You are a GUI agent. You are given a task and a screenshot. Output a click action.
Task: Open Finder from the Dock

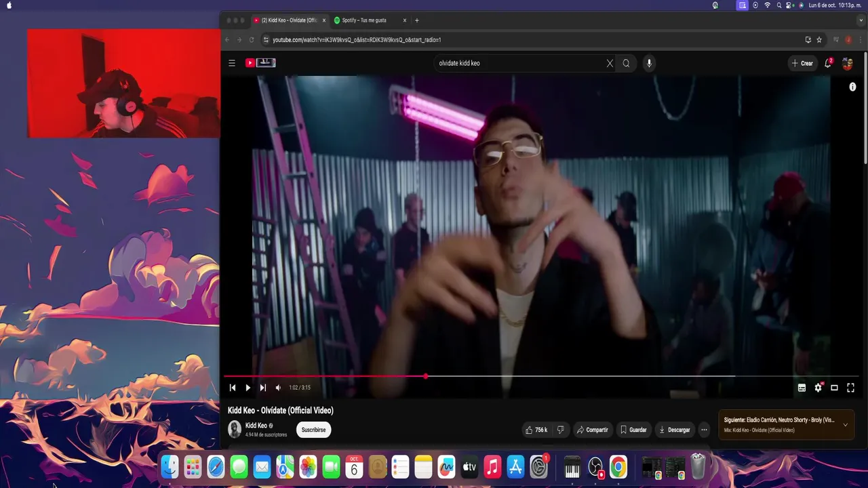(170, 467)
